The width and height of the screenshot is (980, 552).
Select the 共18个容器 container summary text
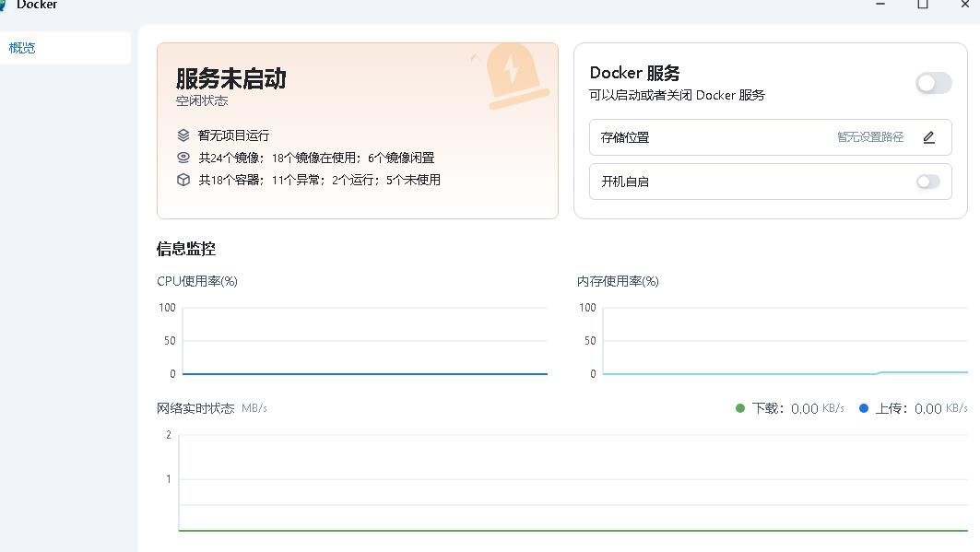[x=319, y=180]
